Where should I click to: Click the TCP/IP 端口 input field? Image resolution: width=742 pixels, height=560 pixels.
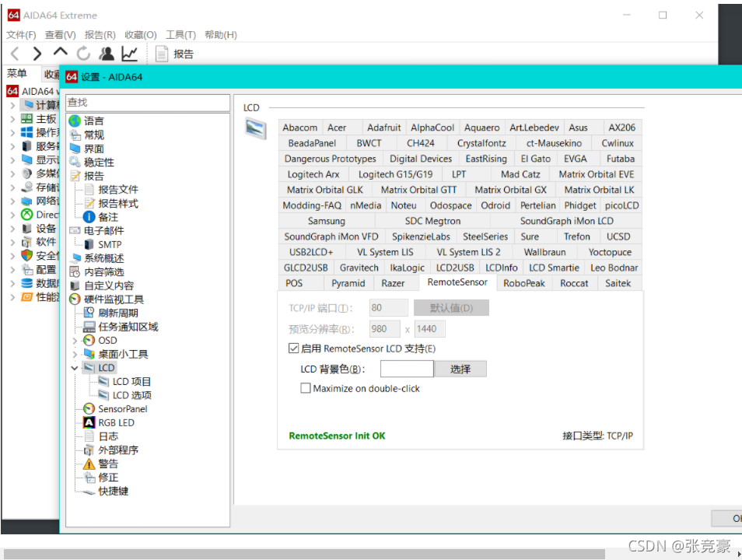pyautogui.click(x=389, y=308)
